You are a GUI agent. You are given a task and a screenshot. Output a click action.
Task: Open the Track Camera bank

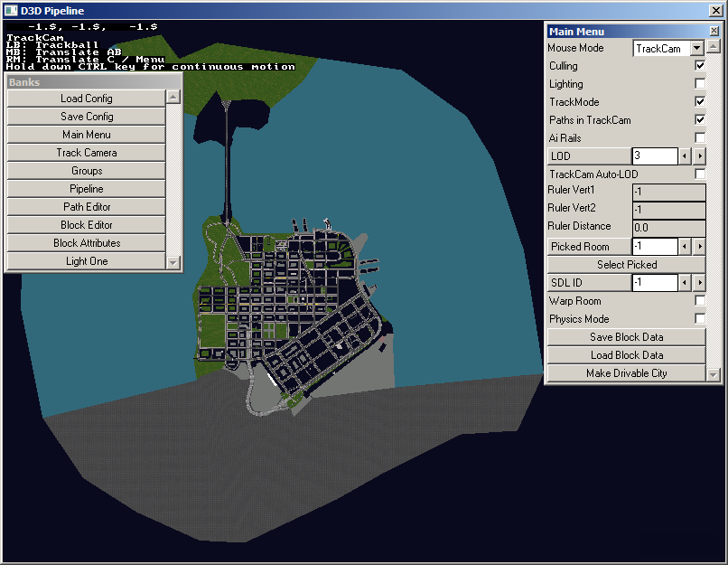pos(87,153)
